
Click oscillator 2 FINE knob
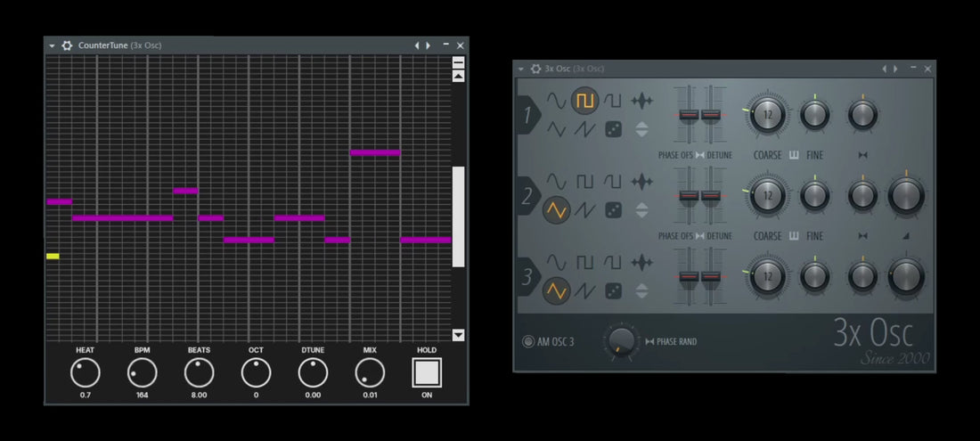[x=815, y=195]
